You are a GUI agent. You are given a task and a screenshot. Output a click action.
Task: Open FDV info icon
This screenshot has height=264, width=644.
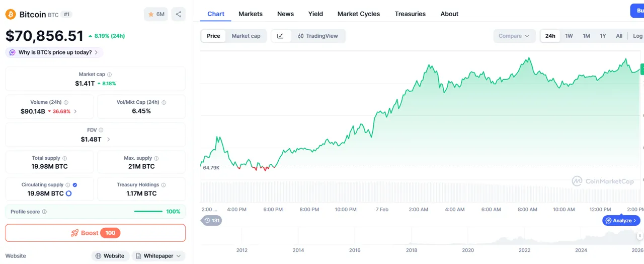coord(101,130)
